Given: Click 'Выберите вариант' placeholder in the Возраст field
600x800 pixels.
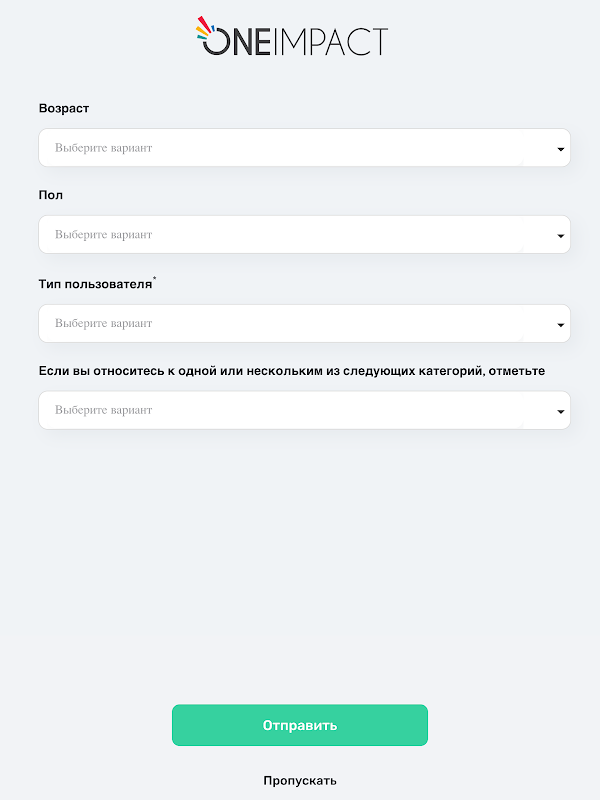Looking at the screenshot, I should (x=104, y=148).
